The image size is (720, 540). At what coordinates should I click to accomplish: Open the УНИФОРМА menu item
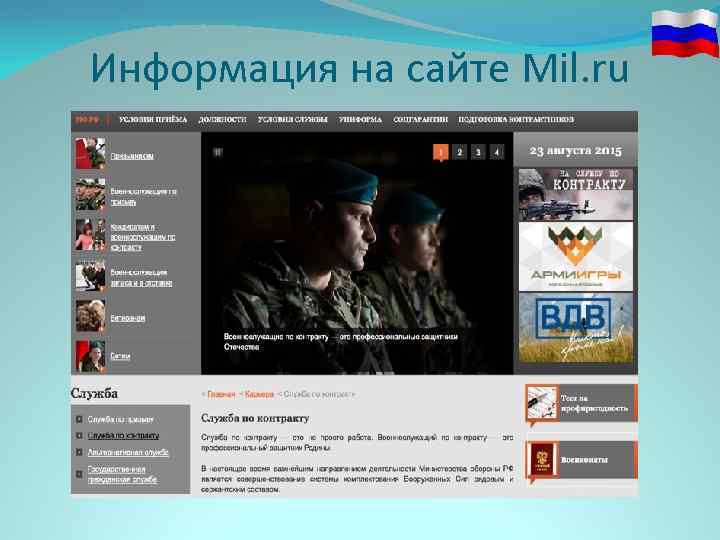point(360,119)
